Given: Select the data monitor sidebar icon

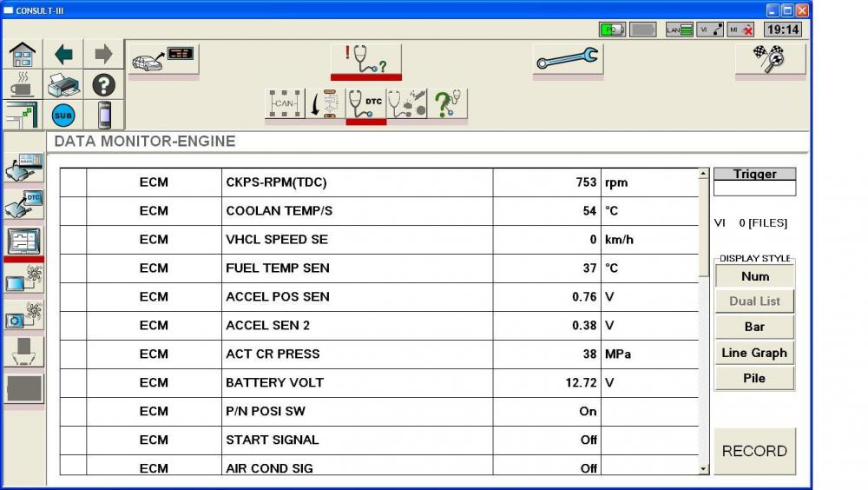Looking at the screenshot, I should (x=24, y=240).
